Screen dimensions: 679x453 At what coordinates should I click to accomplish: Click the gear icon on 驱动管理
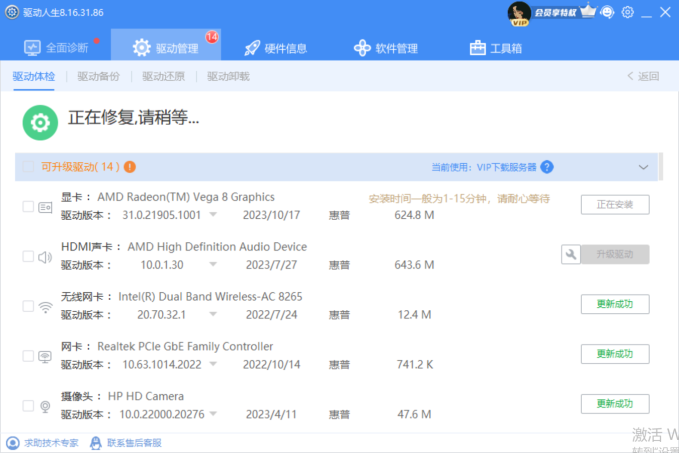click(142, 48)
